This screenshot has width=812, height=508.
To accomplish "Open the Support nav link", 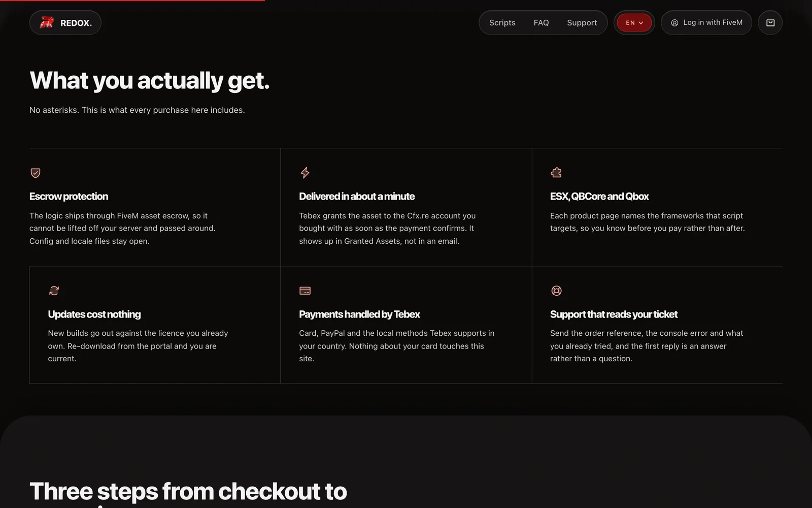I will [582, 23].
